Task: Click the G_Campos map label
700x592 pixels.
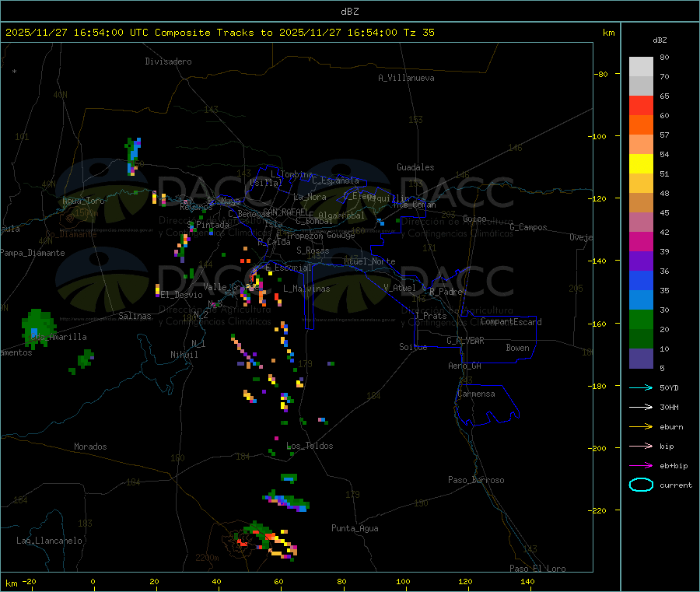Action: (529, 227)
